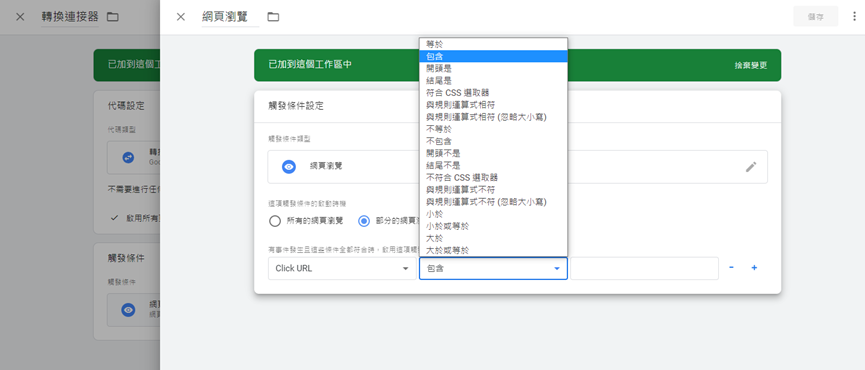Select 與規則運算式不符 (忽略大小寫) option

pos(493,202)
